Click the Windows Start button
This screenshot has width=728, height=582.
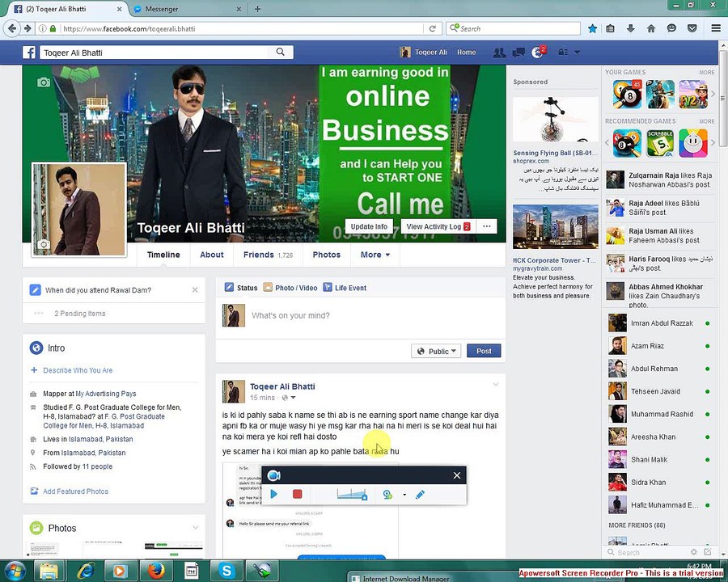pyautogui.click(x=15, y=571)
